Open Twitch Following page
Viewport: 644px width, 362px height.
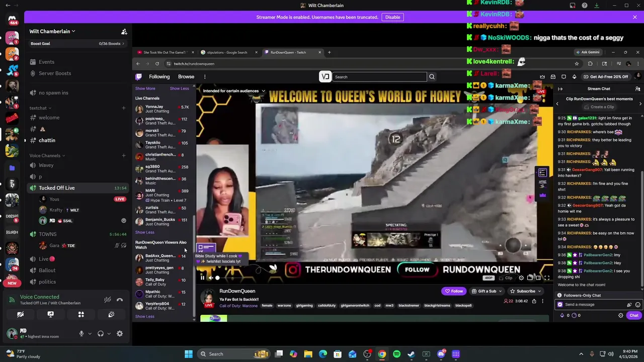tap(159, 77)
